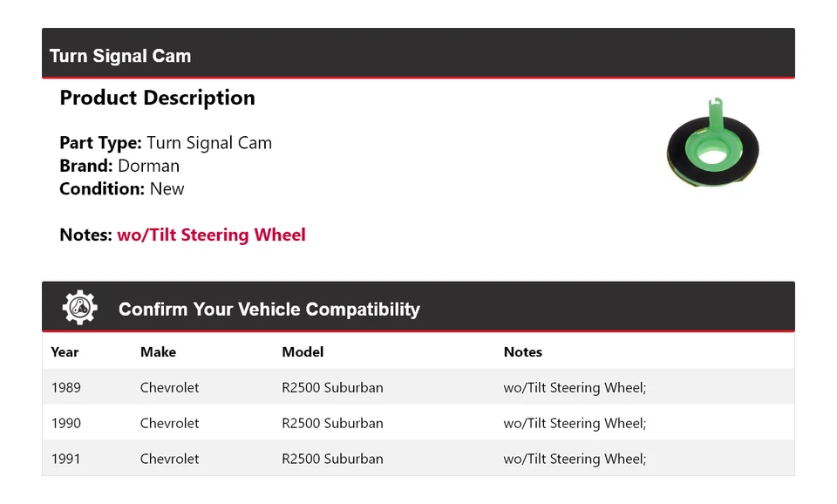Click the Year column header
Viewport: 837px width, 504px height.
pos(65,352)
